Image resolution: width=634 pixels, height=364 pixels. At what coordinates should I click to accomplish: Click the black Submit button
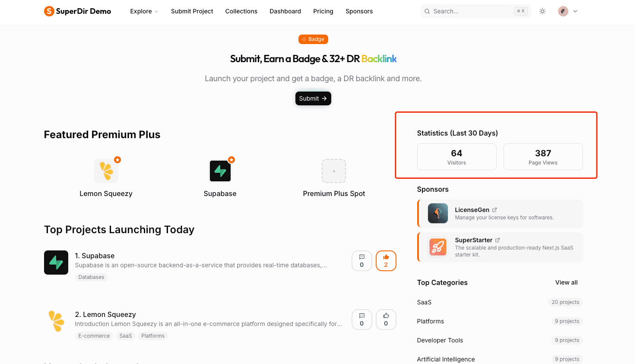[x=313, y=98]
